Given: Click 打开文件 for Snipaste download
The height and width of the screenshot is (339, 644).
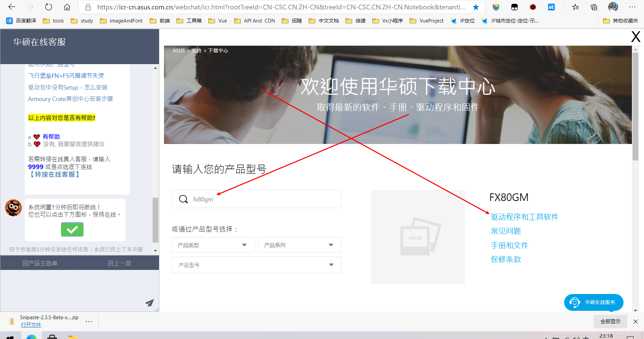Looking at the screenshot, I should (31, 325).
